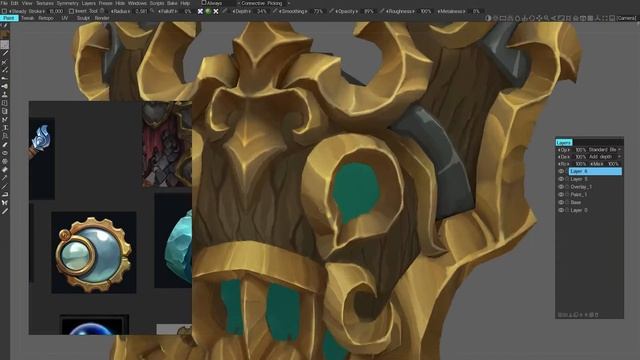Image resolution: width=640 pixels, height=360 pixels.
Task: Adjust the Roughness slider label
Action: coord(400,11)
